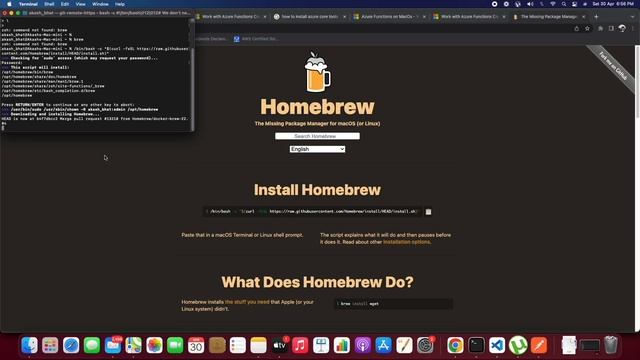The height and width of the screenshot is (360, 640).
Task: Open Spotlight search in menu bar
Action: tap(564, 4)
